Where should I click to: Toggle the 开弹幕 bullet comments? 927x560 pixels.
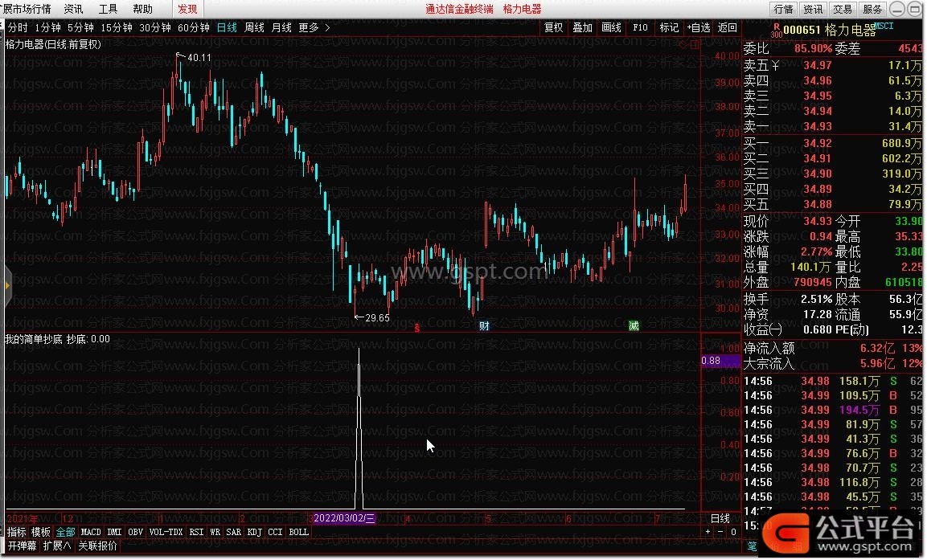coord(22,546)
